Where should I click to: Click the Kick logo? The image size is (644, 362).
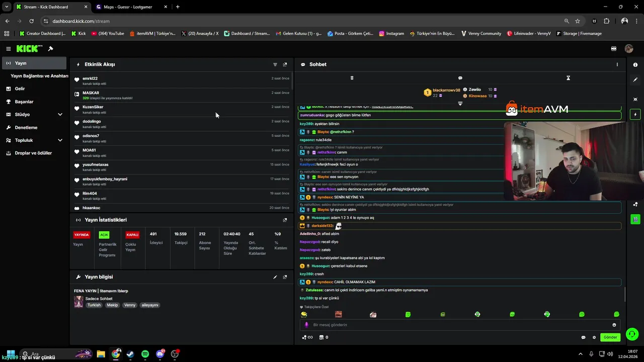(29, 49)
